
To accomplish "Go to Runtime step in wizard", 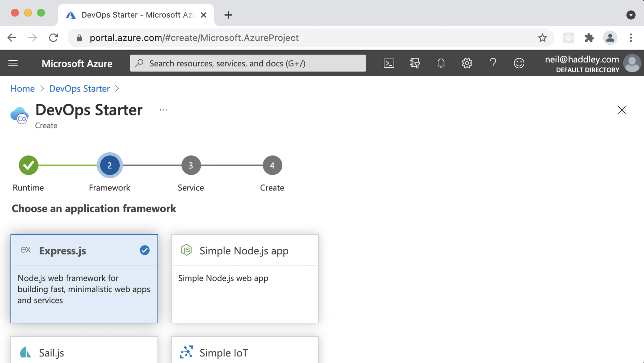I will [x=28, y=165].
